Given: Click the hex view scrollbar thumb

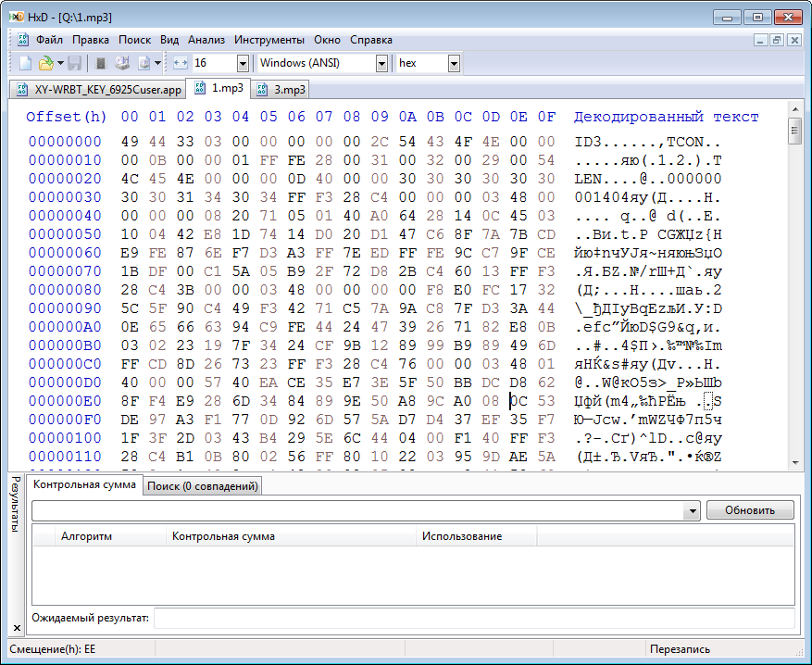Looking at the screenshot, I should (795, 131).
